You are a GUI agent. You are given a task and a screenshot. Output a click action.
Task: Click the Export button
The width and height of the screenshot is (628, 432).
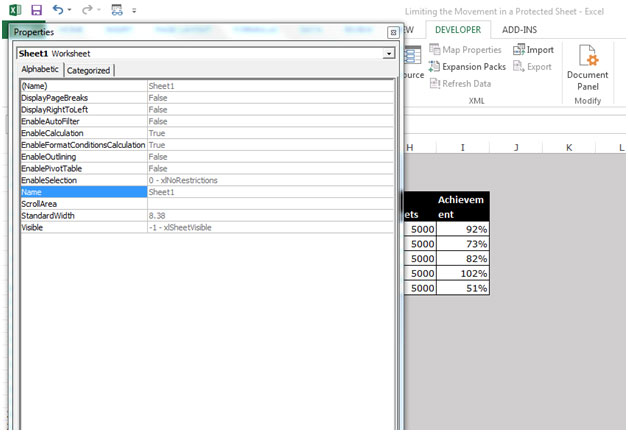pyautogui.click(x=533, y=66)
